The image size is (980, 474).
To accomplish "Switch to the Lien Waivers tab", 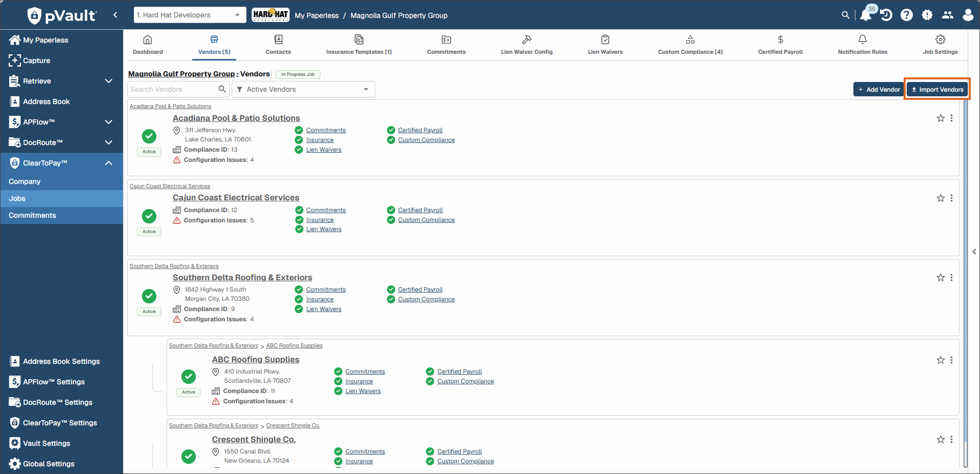I will click(605, 45).
